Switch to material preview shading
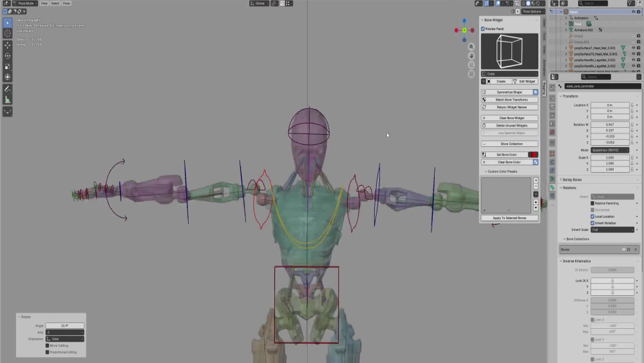644x363 pixels. click(x=533, y=3)
